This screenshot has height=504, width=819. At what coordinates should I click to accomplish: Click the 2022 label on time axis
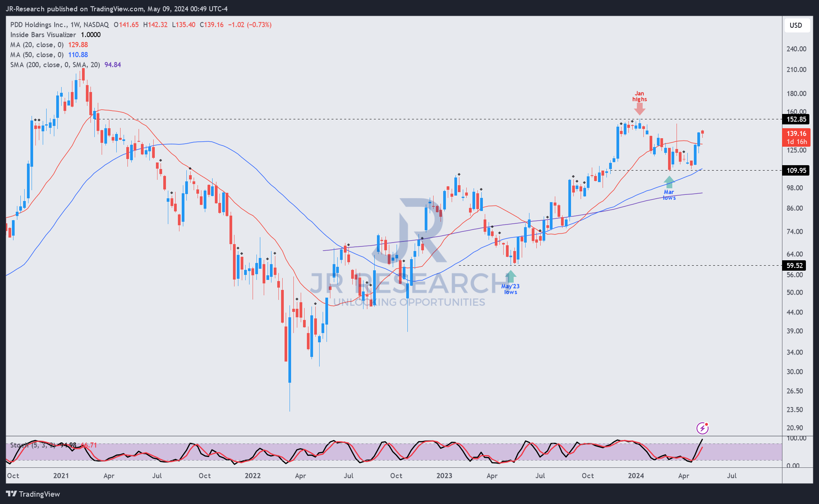pyautogui.click(x=253, y=476)
